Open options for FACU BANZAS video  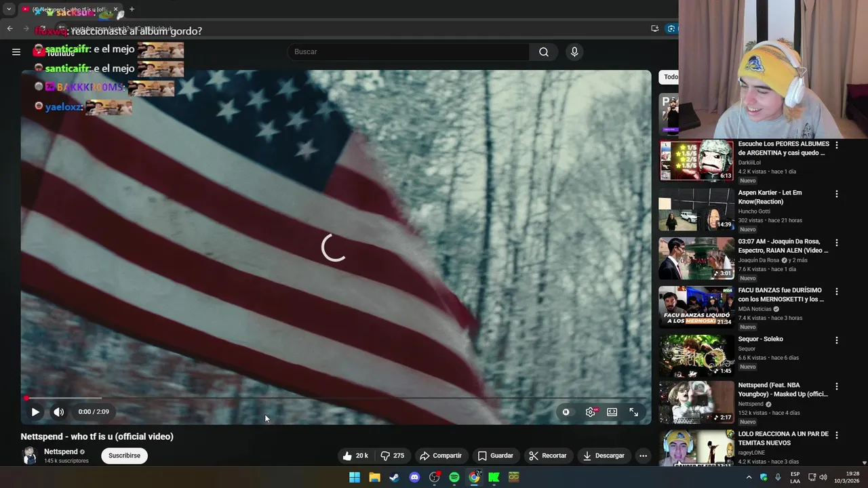click(836, 291)
